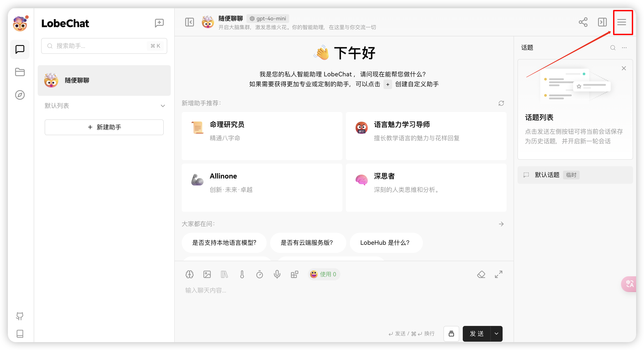Select 随便聊聊 assistant in list
The width and height of the screenshot is (644, 350).
[104, 80]
